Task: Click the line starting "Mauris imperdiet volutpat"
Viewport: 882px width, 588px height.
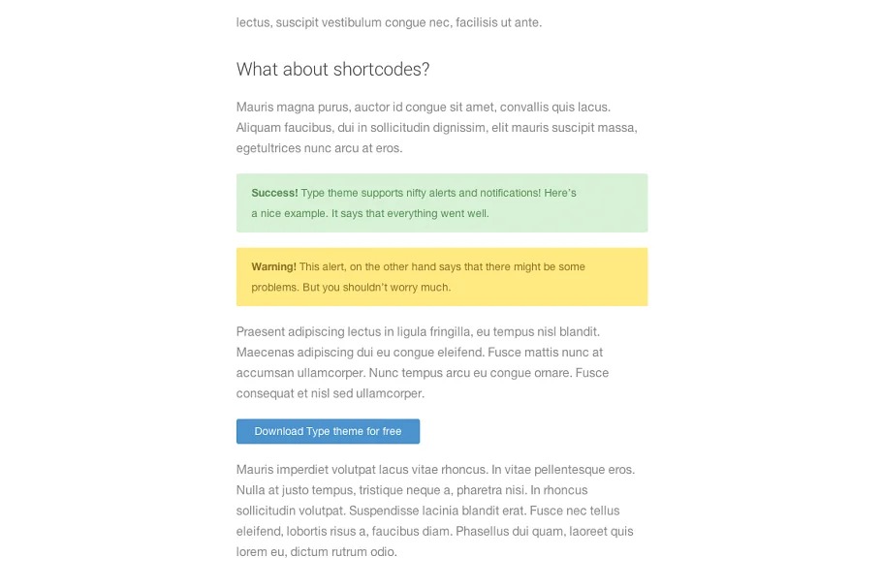Action: (x=435, y=470)
